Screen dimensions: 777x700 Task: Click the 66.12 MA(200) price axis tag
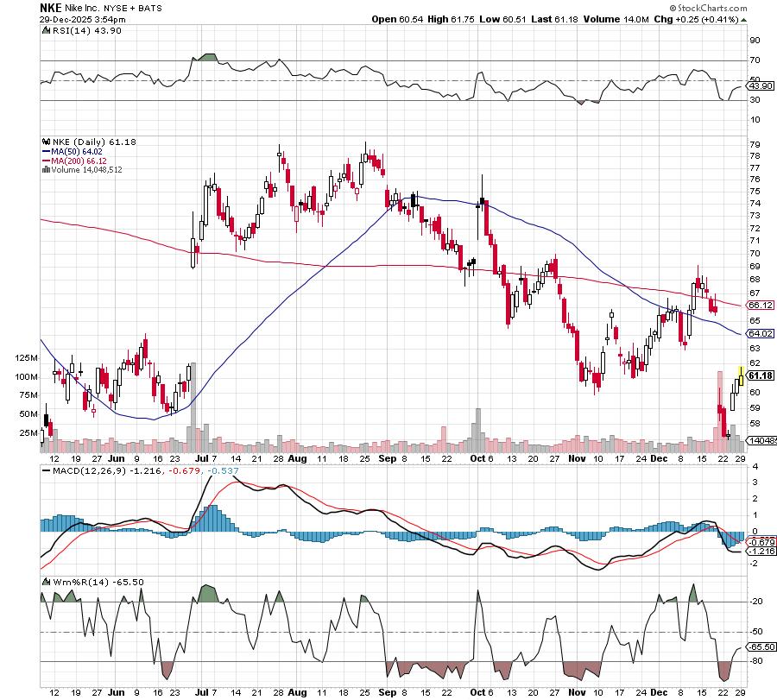click(x=760, y=306)
